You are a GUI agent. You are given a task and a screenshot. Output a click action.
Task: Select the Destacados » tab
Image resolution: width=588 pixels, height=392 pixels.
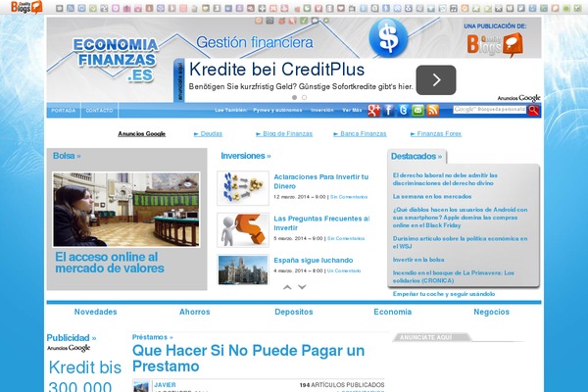point(416,157)
